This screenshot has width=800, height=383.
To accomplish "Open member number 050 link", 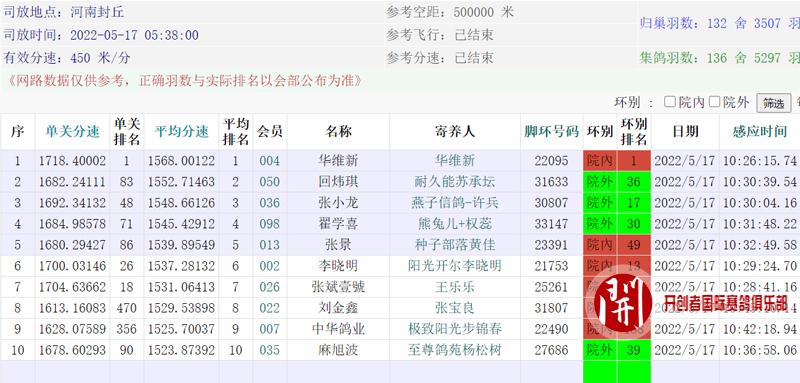I will [x=269, y=182].
